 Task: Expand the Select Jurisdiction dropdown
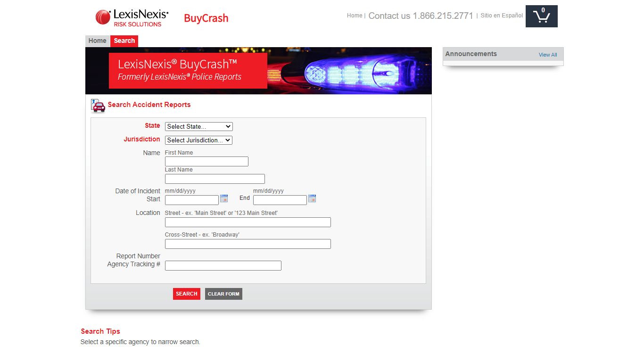tap(198, 140)
